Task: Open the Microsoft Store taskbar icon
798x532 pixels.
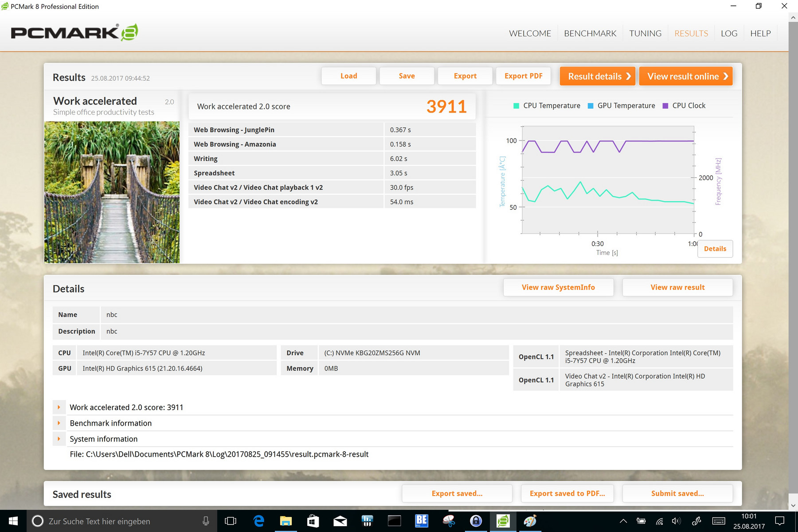Action: (x=313, y=521)
